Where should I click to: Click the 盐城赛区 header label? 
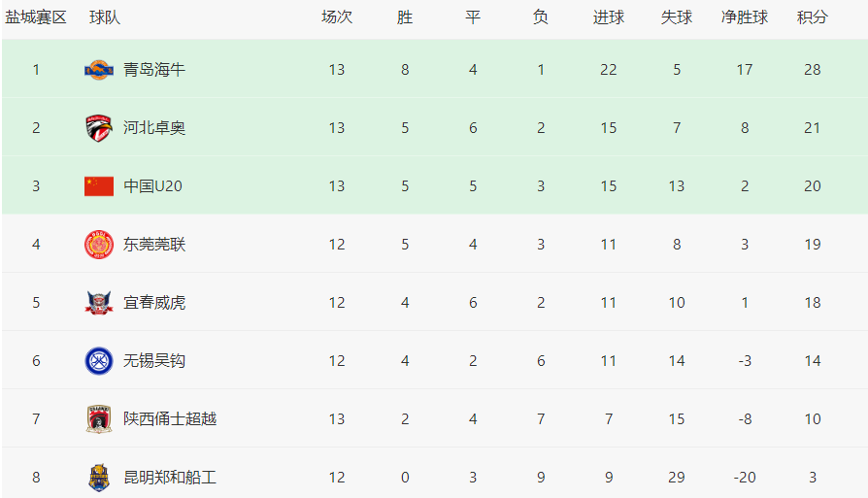pyautogui.click(x=36, y=17)
